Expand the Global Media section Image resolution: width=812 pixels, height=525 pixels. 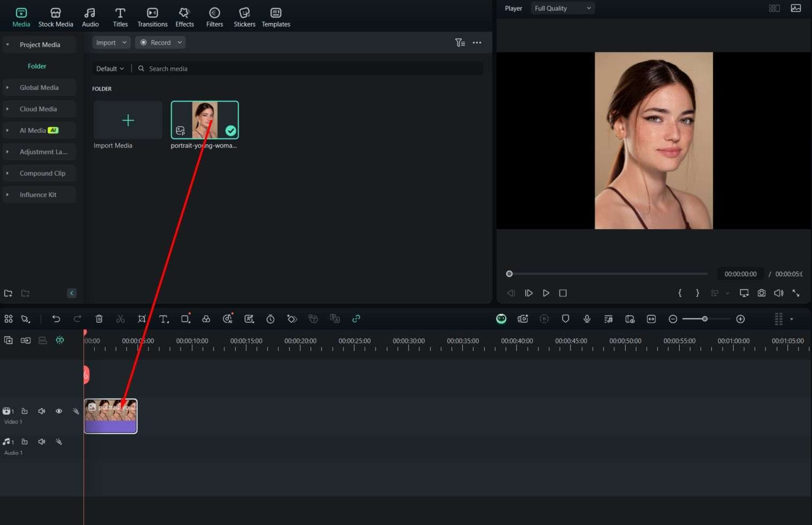(39, 87)
